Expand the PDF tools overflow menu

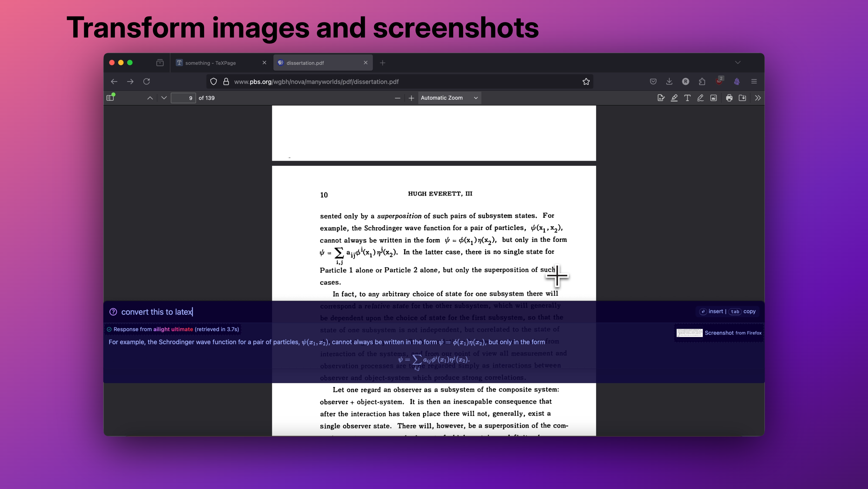[758, 98]
